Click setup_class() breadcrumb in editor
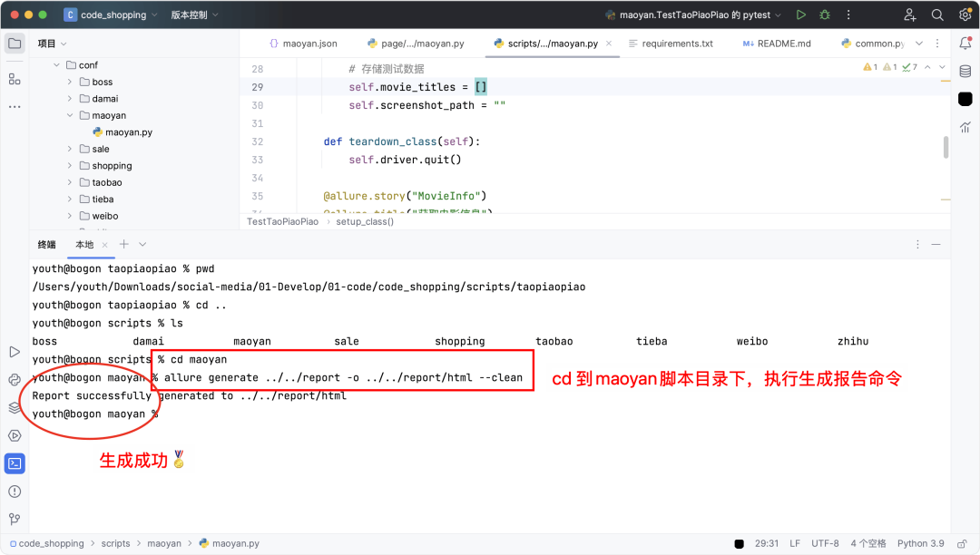 click(x=365, y=221)
